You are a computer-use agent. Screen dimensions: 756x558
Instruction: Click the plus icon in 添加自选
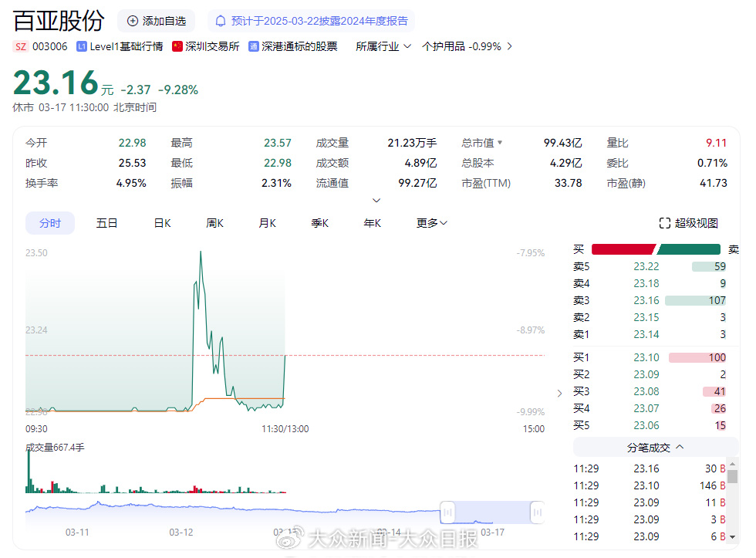132,21
